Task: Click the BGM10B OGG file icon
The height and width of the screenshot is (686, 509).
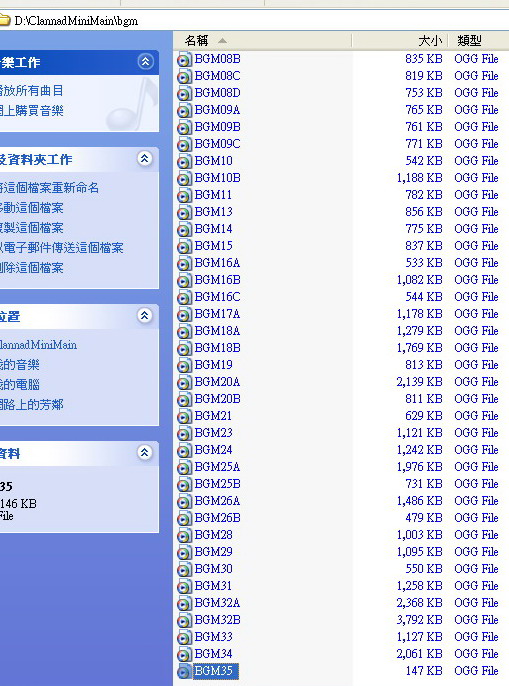Action: 184,178
